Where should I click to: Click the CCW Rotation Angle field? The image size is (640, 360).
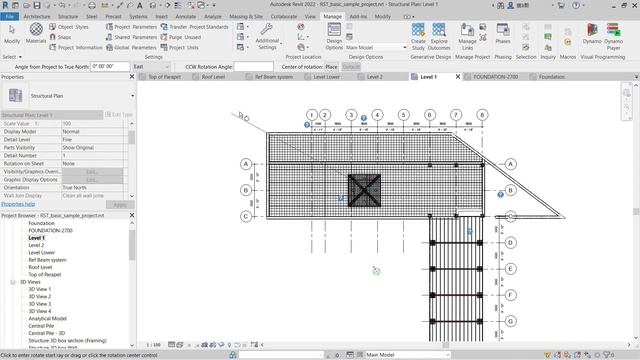pos(253,67)
